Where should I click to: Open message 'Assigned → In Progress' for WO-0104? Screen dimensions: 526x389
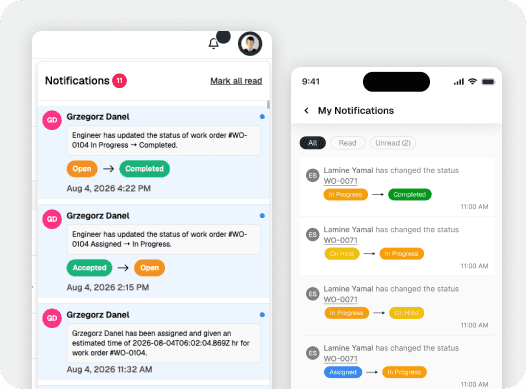coord(164,239)
